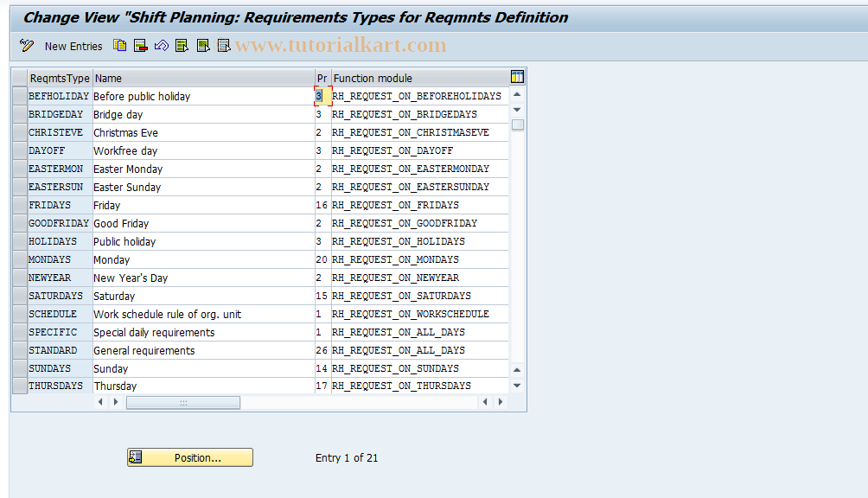Click the 'Entry 1 of 21' status text

pyautogui.click(x=347, y=457)
